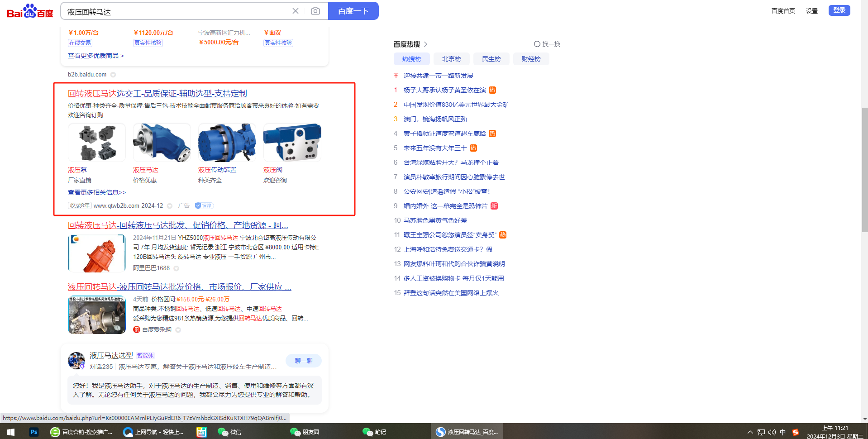Switch to the 北京榜 tab
The height and width of the screenshot is (439, 868).
pyautogui.click(x=452, y=59)
